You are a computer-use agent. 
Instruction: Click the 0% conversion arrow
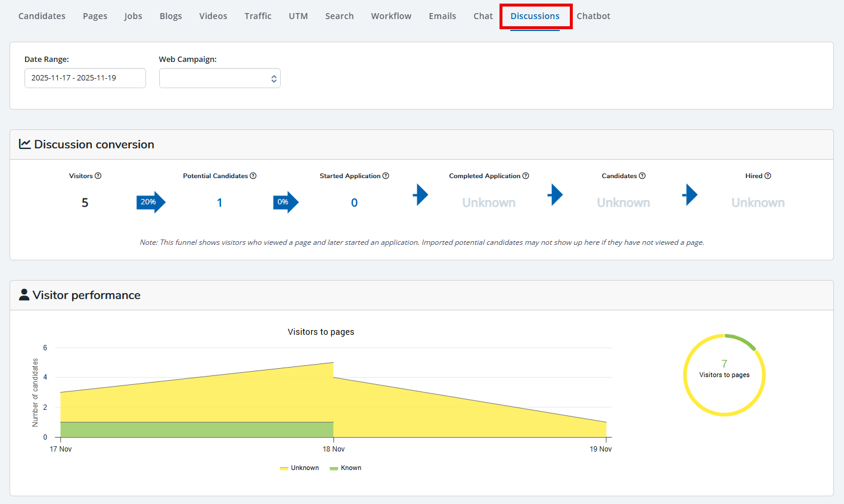(286, 202)
